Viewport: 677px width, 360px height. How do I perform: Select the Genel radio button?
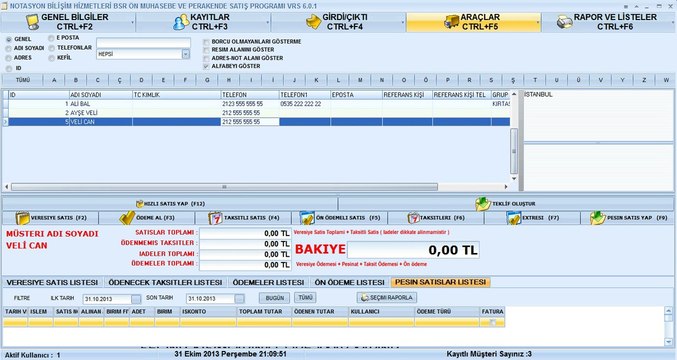[9, 39]
